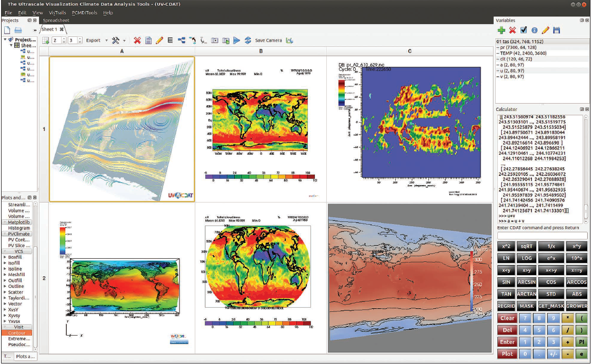Click the floppy disk save variable icon

click(x=557, y=31)
